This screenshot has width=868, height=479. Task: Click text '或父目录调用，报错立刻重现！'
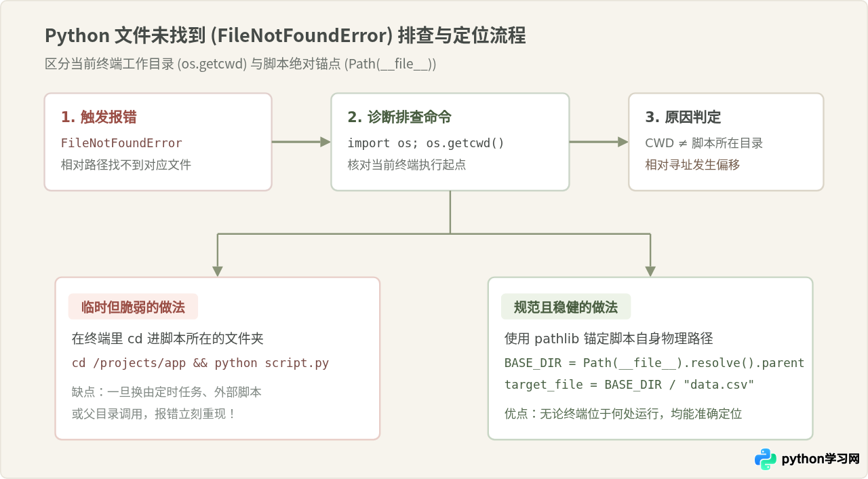(x=155, y=413)
